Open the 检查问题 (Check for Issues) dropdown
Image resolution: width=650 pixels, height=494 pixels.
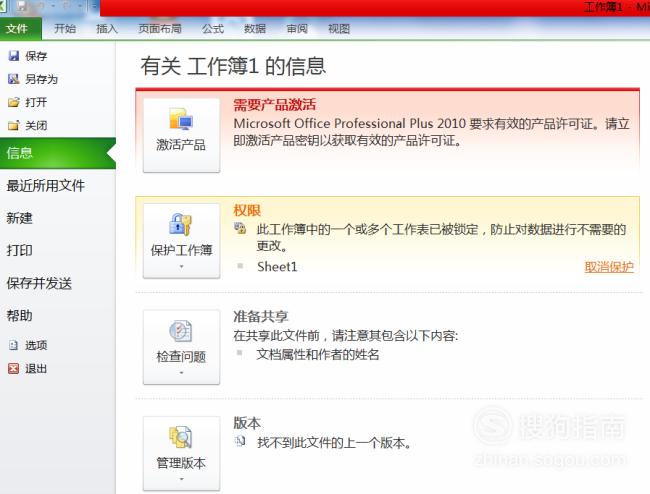click(x=181, y=347)
